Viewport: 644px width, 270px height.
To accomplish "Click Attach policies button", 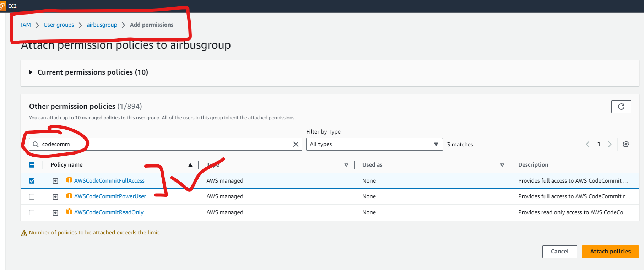I will pyautogui.click(x=610, y=252).
